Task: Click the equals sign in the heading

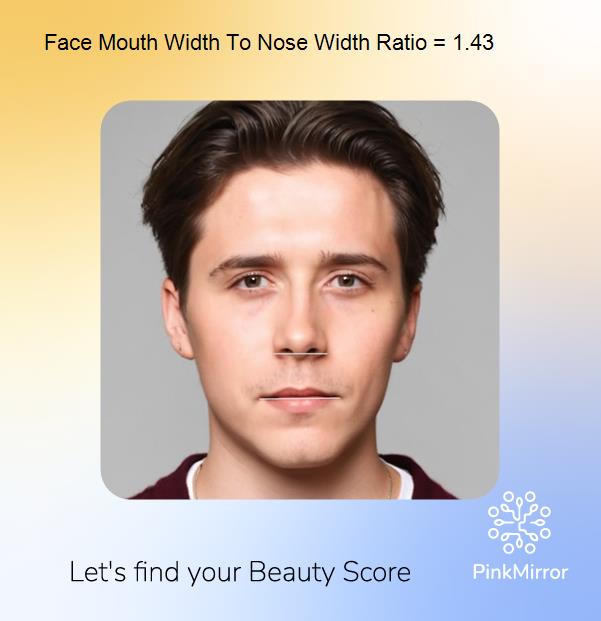Action: pyautogui.click(x=439, y=43)
